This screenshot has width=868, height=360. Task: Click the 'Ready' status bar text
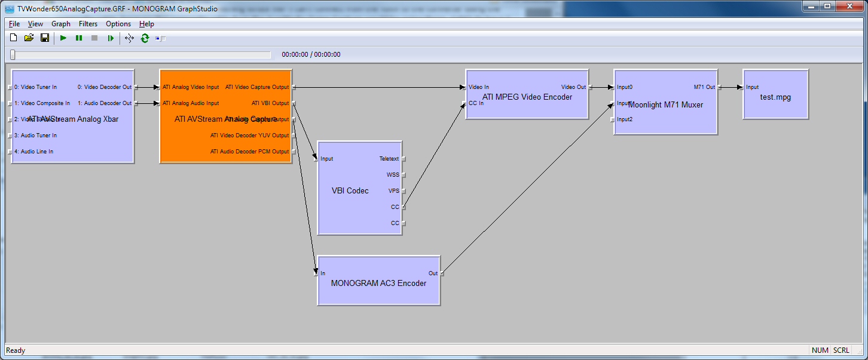pos(16,350)
